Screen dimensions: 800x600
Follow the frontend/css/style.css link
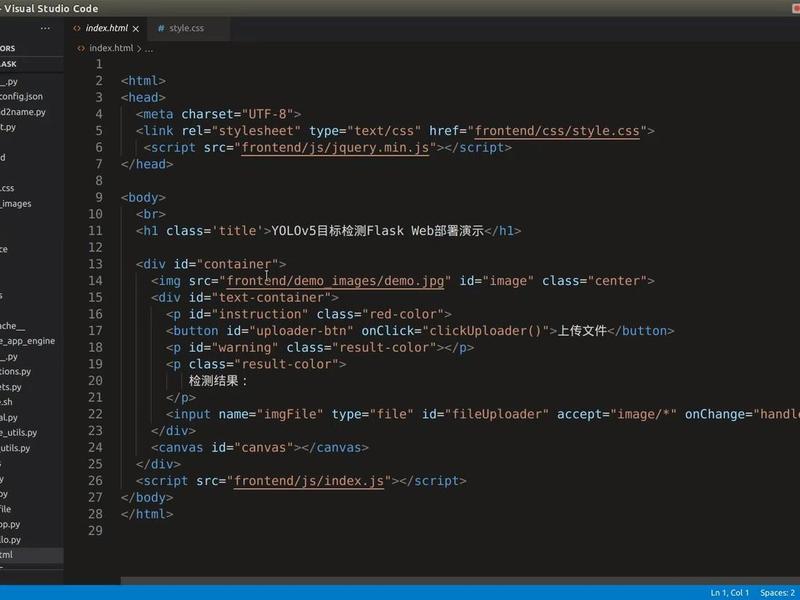point(557,131)
